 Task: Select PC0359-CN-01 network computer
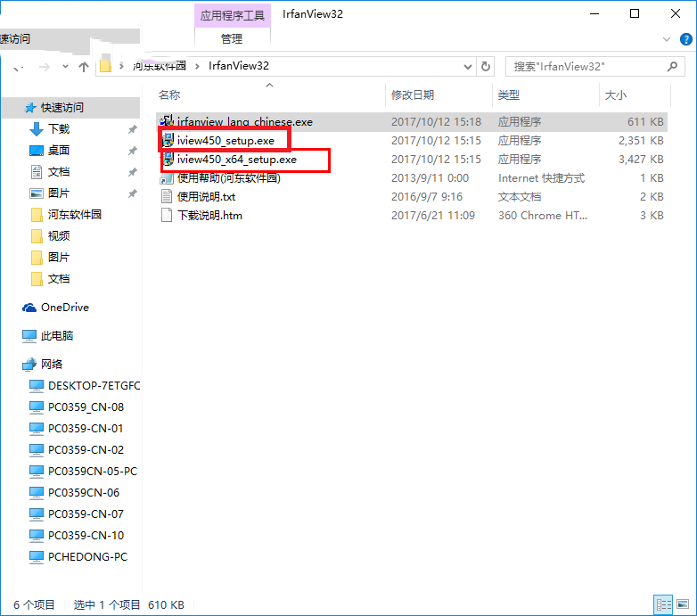[x=86, y=428]
